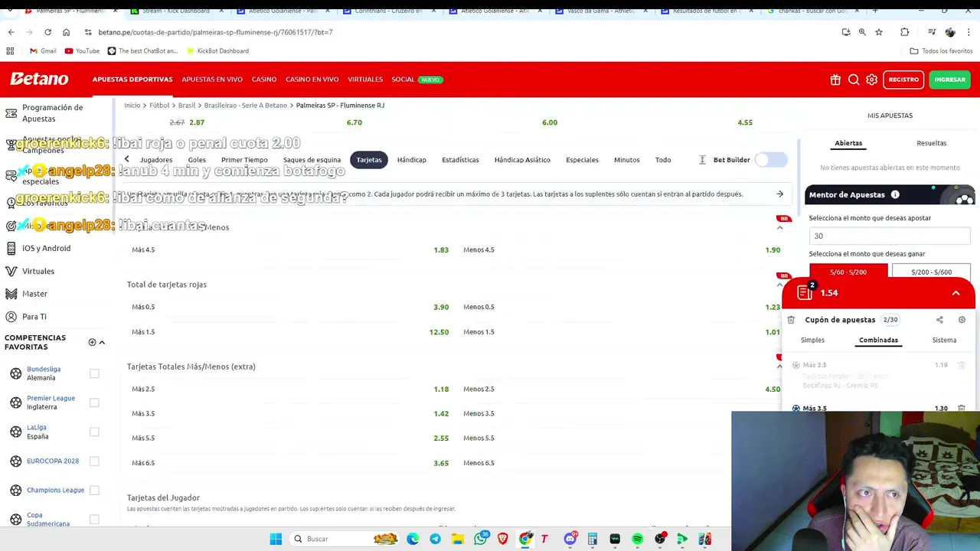Open the browser extensions puzzle icon
The image size is (980, 551).
[904, 32]
